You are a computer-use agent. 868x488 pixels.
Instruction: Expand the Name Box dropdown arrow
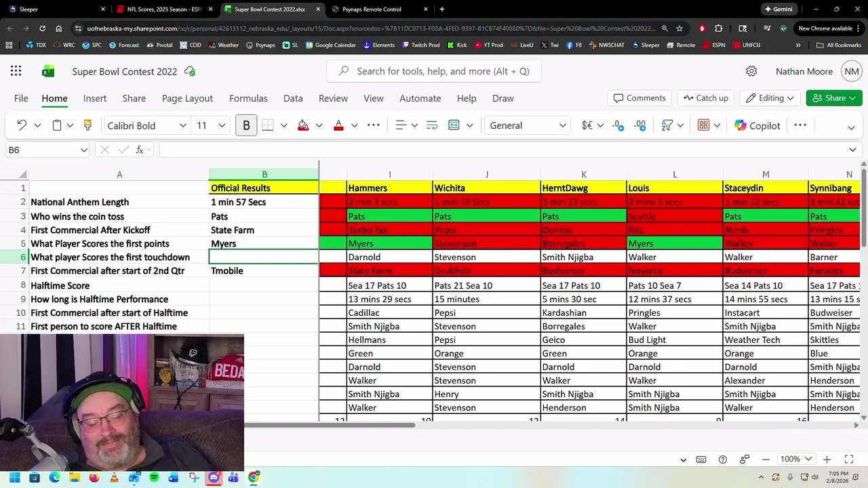tap(83, 150)
